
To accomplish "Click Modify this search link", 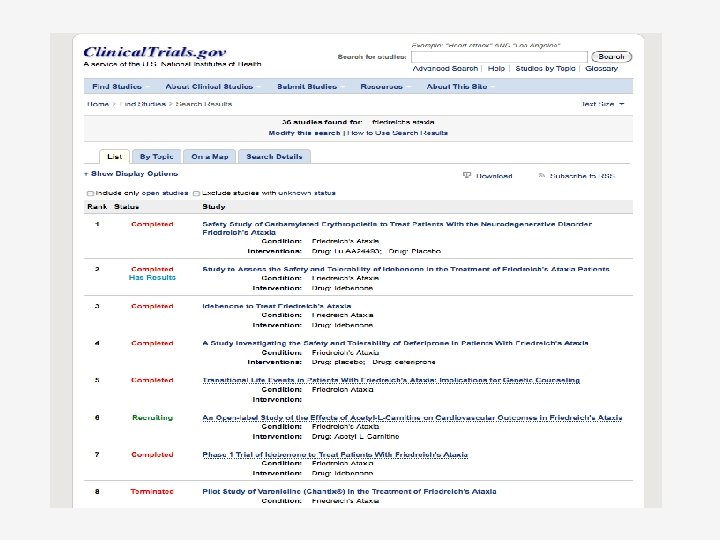I will [304, 133].
